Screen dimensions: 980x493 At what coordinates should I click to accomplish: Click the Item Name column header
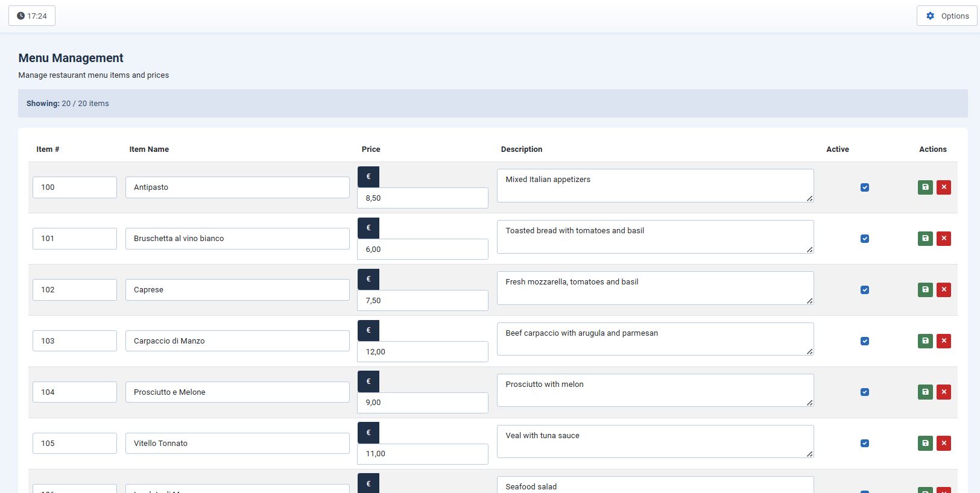pyautogui.click(x=149, y=149)
